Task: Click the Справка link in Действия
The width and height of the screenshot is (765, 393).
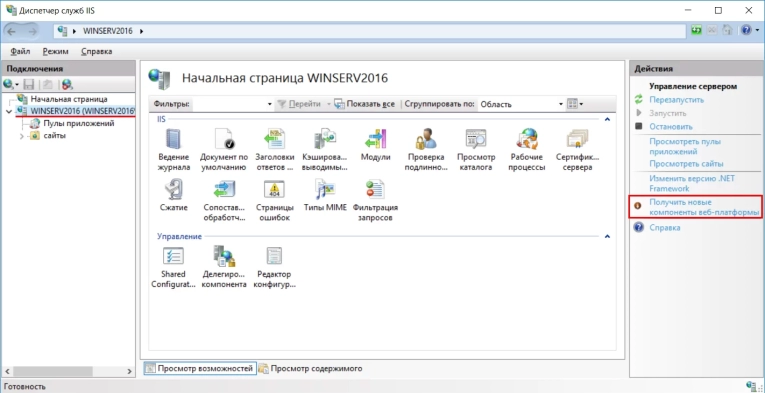Action: click(664, 228)
